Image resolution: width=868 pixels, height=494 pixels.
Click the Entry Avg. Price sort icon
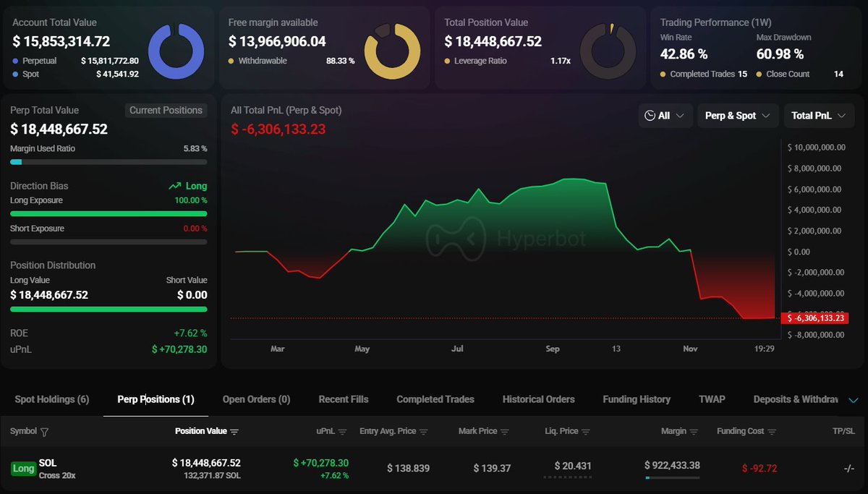[424, 432]
